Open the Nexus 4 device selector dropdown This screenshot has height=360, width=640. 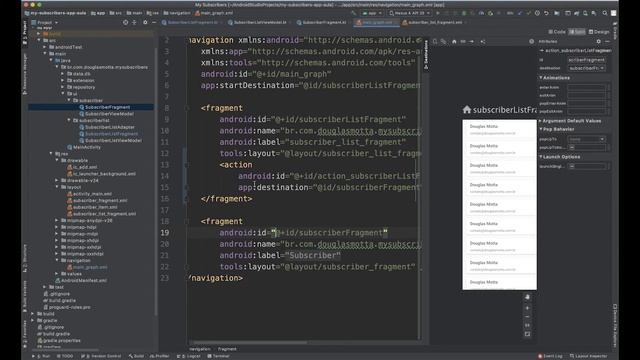pyautogui.click(x=409, y=13)
